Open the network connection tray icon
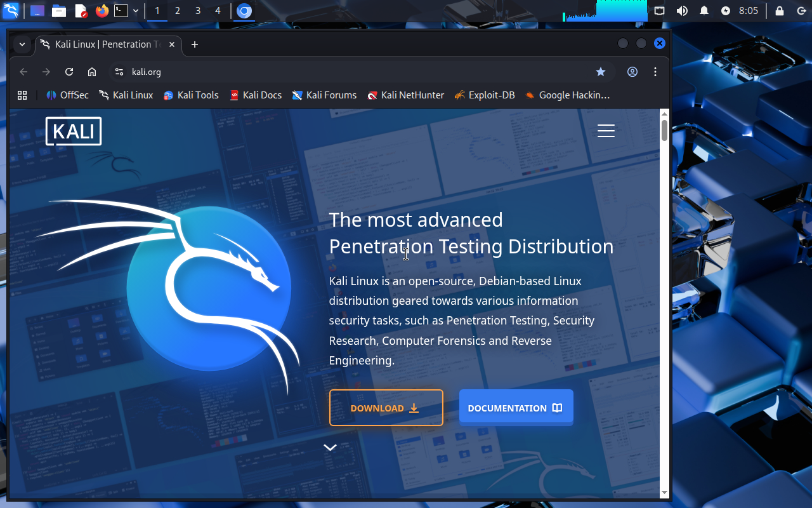The image size is (812, 508). coord(660,11)
